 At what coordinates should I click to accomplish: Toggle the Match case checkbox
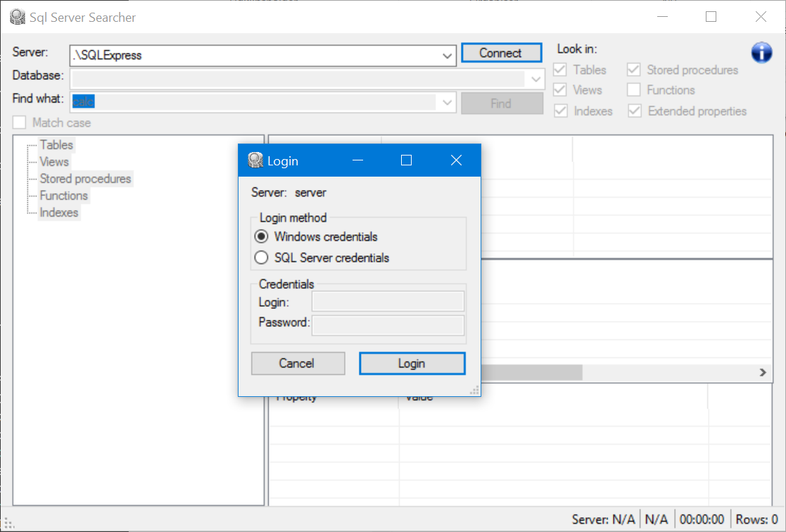(19, 123)
